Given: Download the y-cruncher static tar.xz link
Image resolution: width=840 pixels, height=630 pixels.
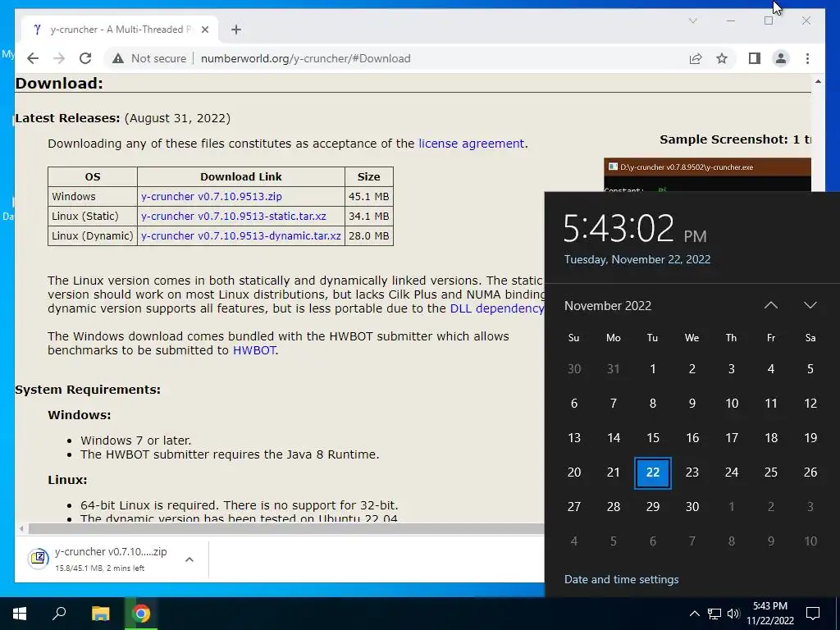Looking at the screenshot, I should 234,217.
